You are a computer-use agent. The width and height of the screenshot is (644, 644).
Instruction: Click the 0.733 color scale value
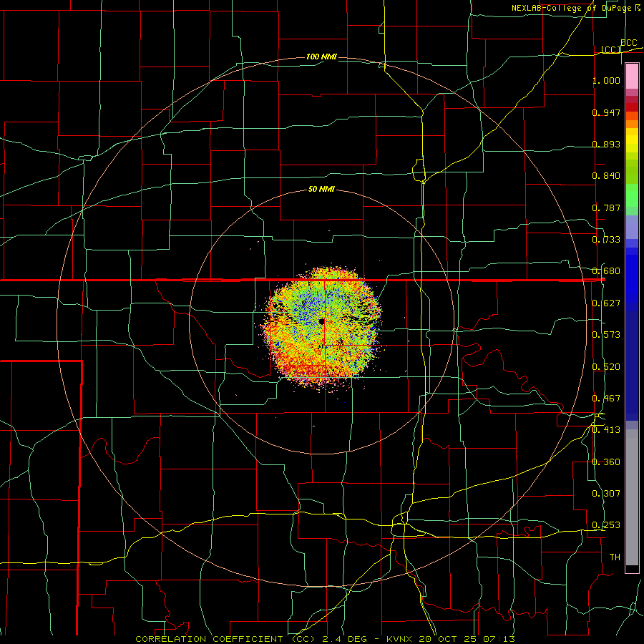pyautogui.click(x=606, y=240)
